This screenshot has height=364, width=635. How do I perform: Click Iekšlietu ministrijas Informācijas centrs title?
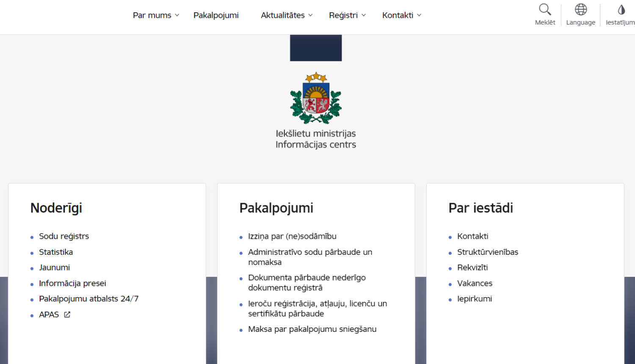point(316,139)
